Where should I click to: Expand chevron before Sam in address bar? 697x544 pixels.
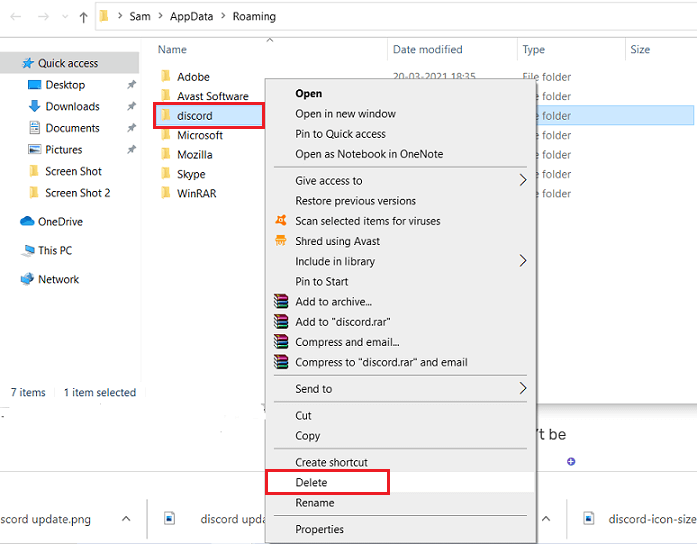pos(120,16)
